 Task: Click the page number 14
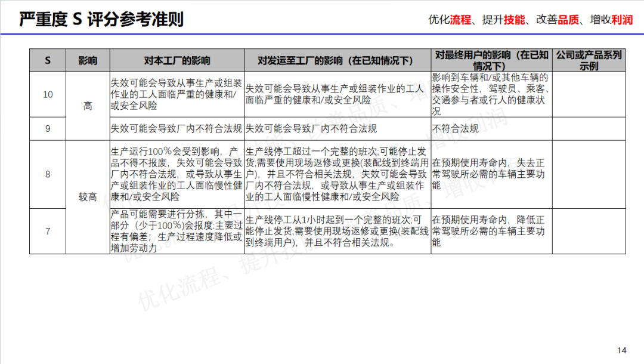622,350
